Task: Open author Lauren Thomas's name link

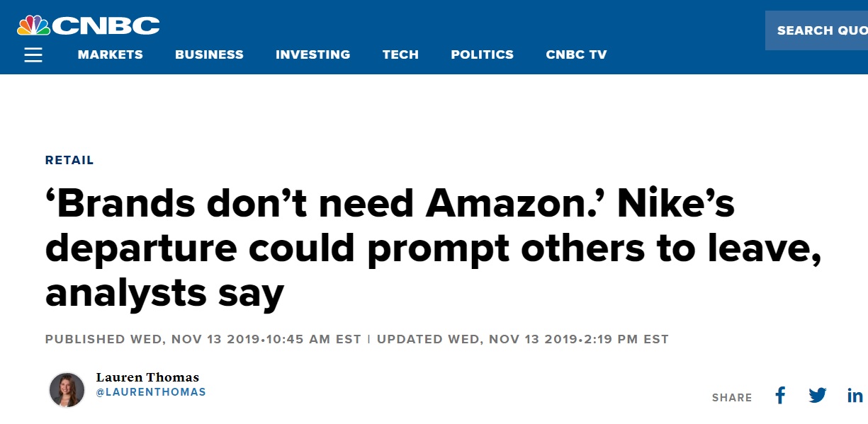Action: [x=147, y=377]
